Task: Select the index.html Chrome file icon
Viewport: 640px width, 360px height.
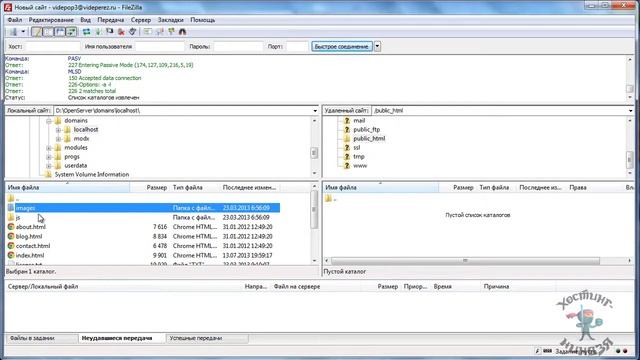Action: click(11, 255)
